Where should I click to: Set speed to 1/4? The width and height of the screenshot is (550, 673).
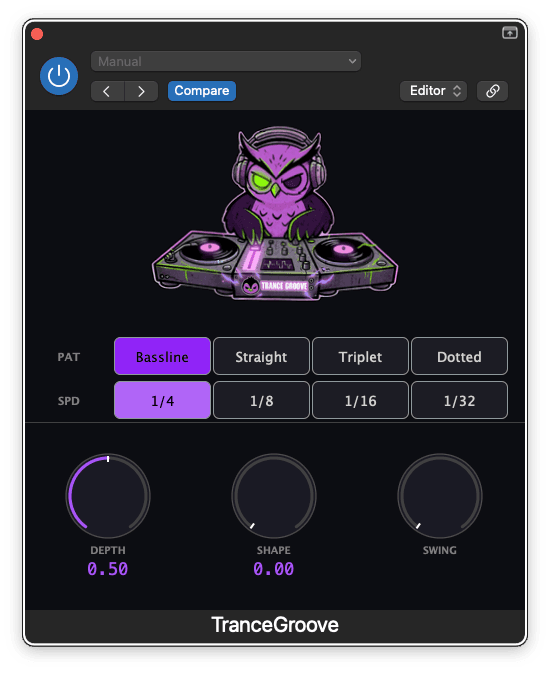pyautogui.click(x=162, y=400)
